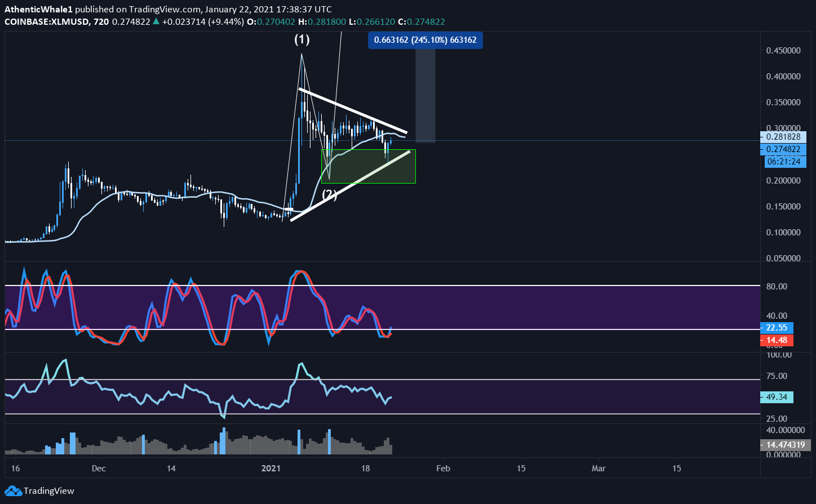Click the AthenticWhale1 author name

click(37, 9)
